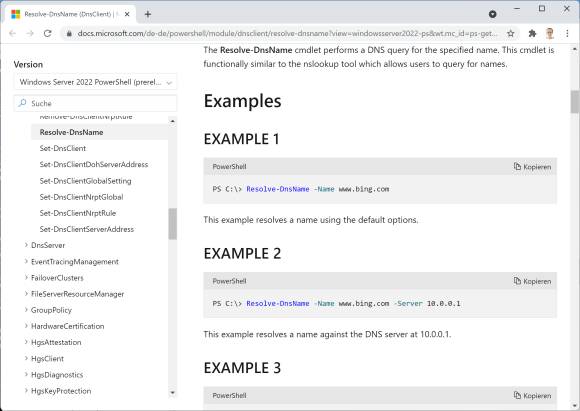
Task: Close the Resolve-DnsName browser tab
Action: click(x=127, y=14)
